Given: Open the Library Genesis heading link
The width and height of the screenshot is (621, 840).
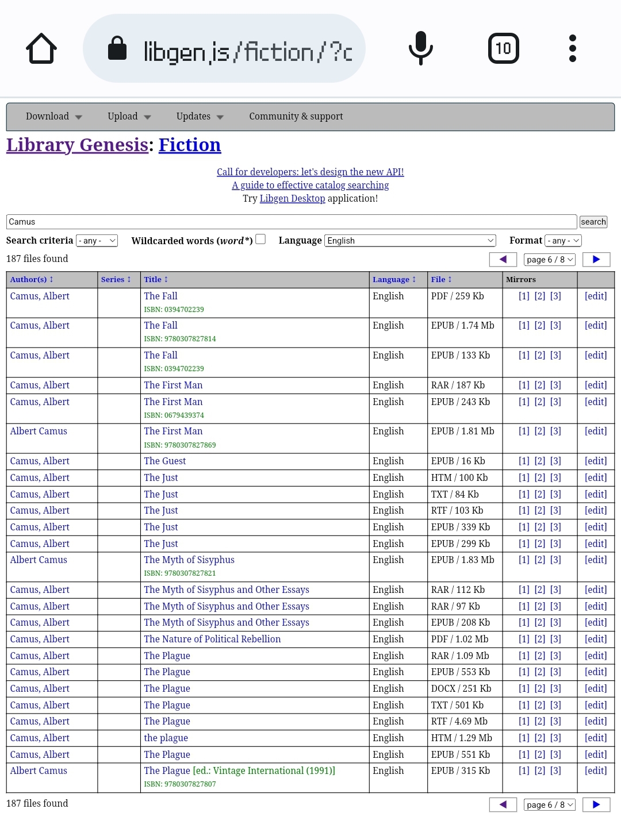Looking at the screenshot, I should 78,145.
